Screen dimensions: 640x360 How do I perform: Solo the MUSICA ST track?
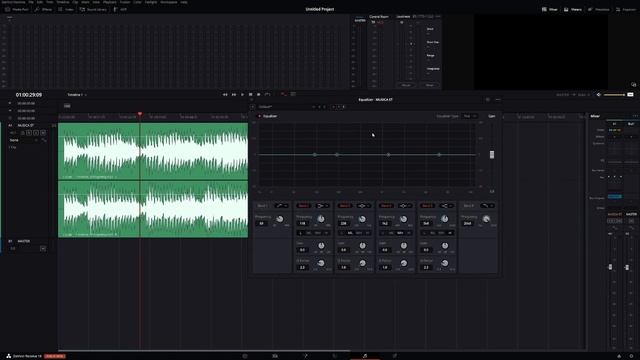(x=36, y=133)
